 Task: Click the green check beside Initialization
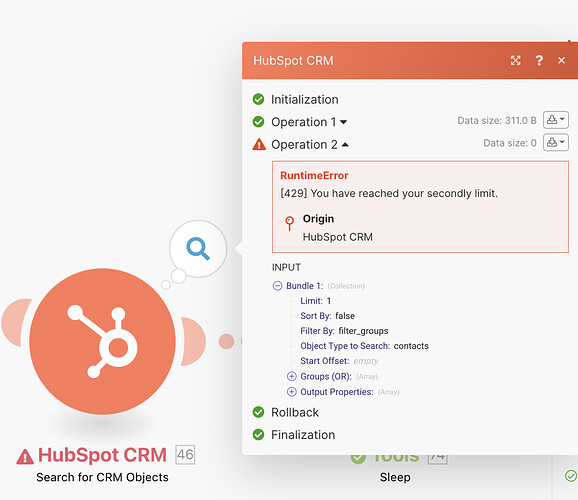[258, 99]
